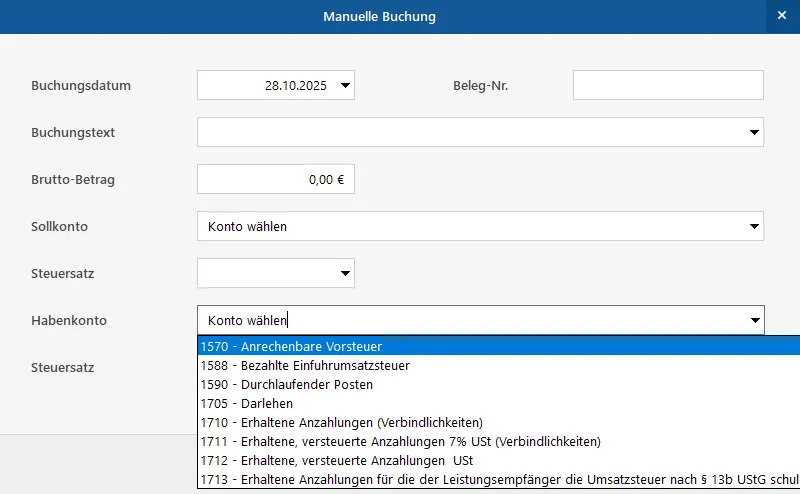Expand the Buchungstext dropdown arrow
Image resolution: width=800 pixels, height=494 pixels.
753,132
